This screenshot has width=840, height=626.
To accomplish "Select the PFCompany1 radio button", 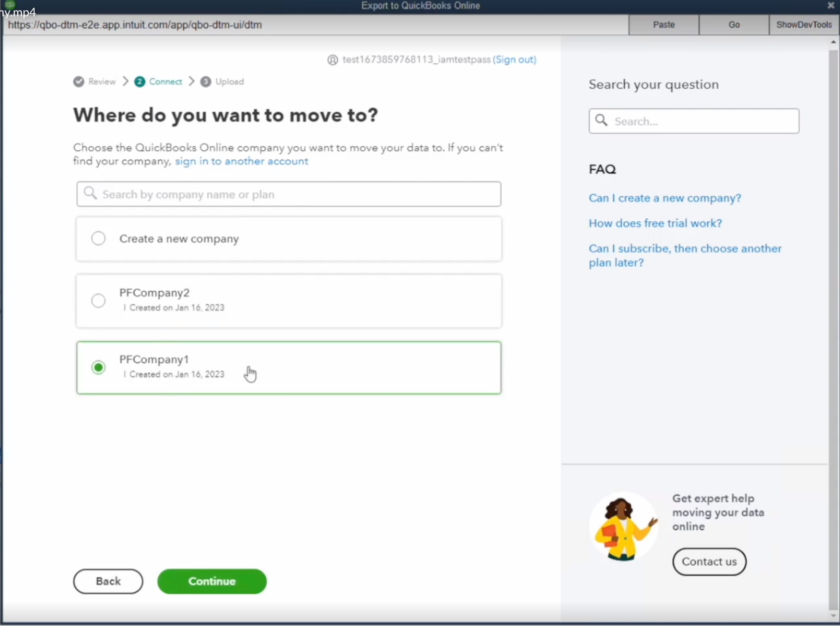I will click(98, 368).
